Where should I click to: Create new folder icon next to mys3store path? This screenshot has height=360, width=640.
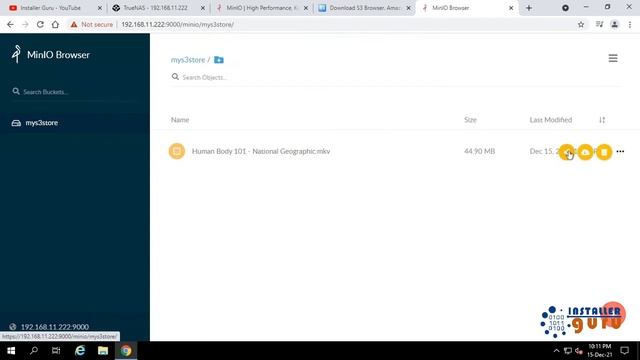click(x=219, y=60)
